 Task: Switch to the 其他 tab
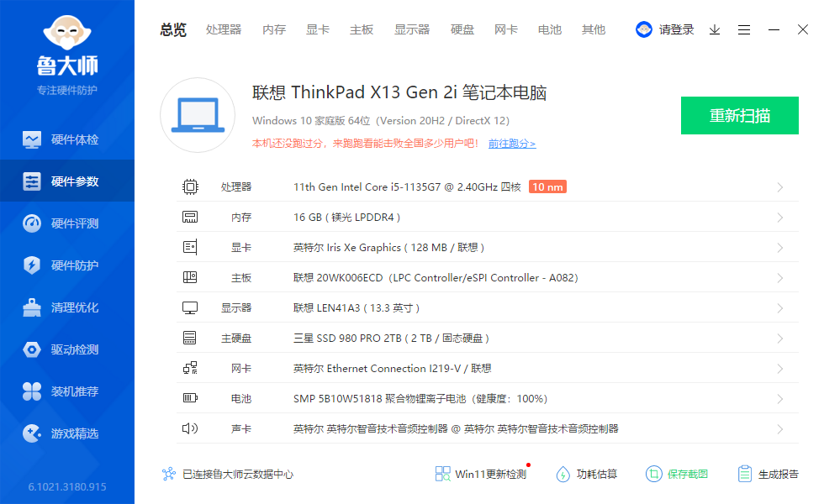[x=594, y=29]
